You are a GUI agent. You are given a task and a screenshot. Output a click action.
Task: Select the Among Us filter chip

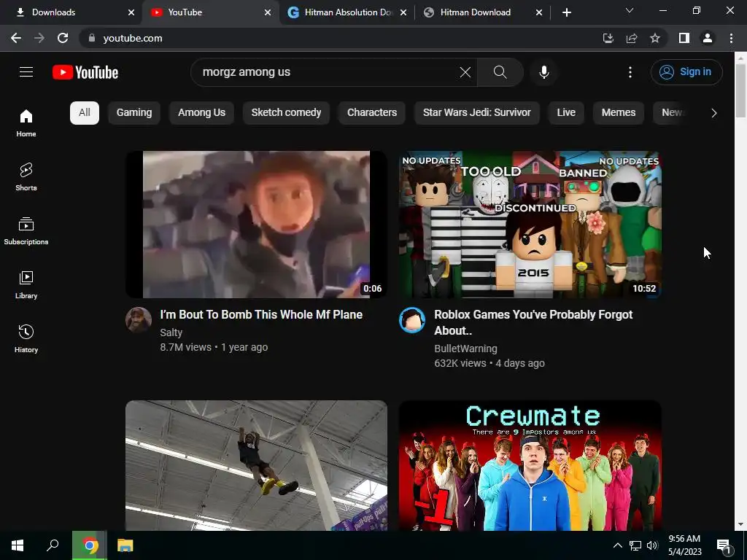coord(201,113)
